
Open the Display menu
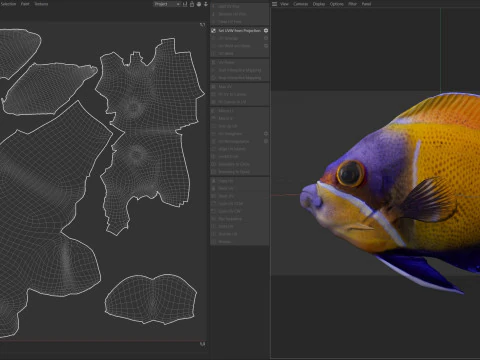(319, 4)
